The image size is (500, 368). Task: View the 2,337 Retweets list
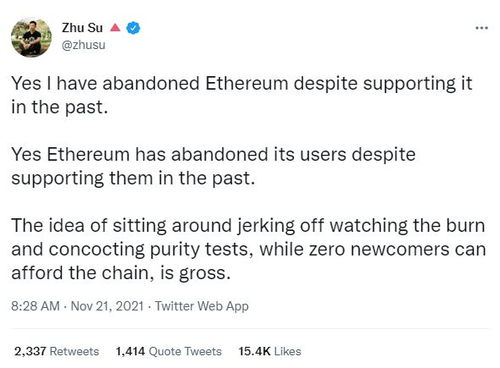57,351
